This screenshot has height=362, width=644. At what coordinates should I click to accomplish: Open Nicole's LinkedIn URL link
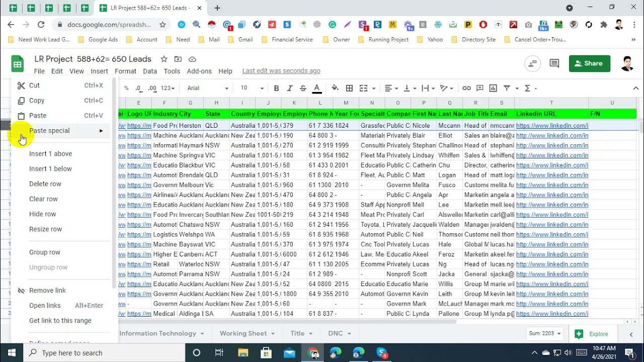pos(552,126)
